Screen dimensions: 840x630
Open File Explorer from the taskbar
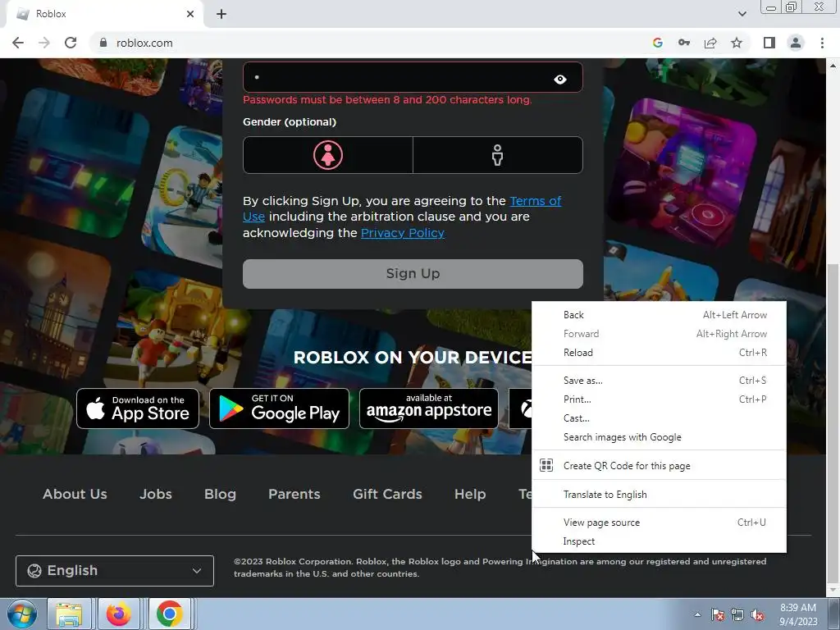71,614
